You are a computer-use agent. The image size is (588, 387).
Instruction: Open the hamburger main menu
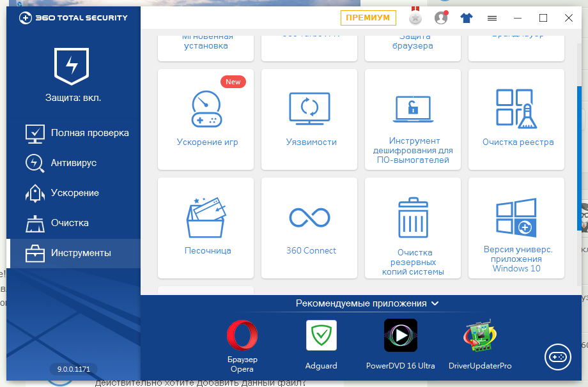pos(492,18)
